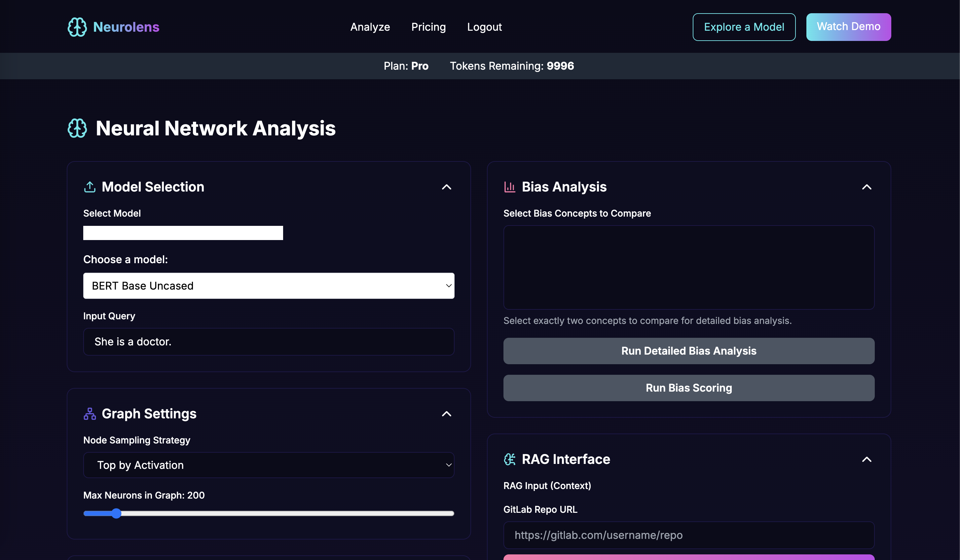Click the Graph Settings heading
The image size is (960, 560).
[149, 414]
